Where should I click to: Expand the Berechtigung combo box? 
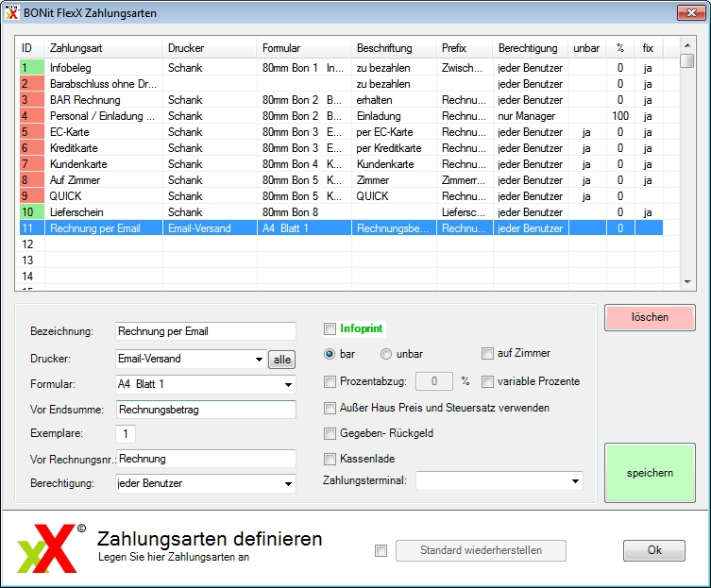tap(288, 484)
